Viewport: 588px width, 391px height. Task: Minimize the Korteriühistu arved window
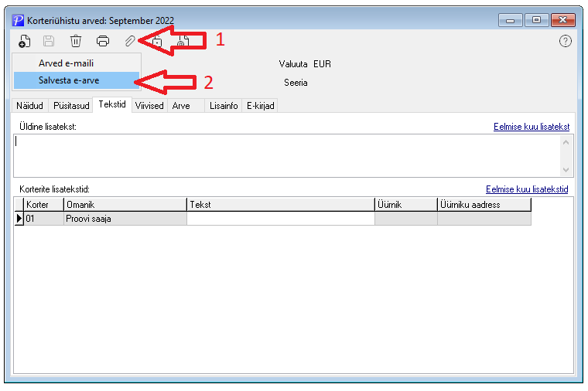tap(510, 20)
